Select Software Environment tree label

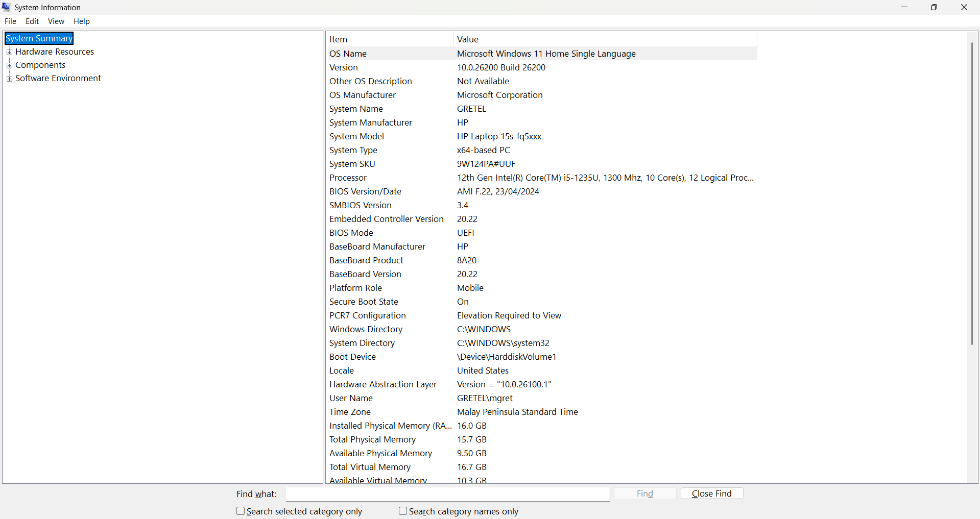click(x=58, y=78)
